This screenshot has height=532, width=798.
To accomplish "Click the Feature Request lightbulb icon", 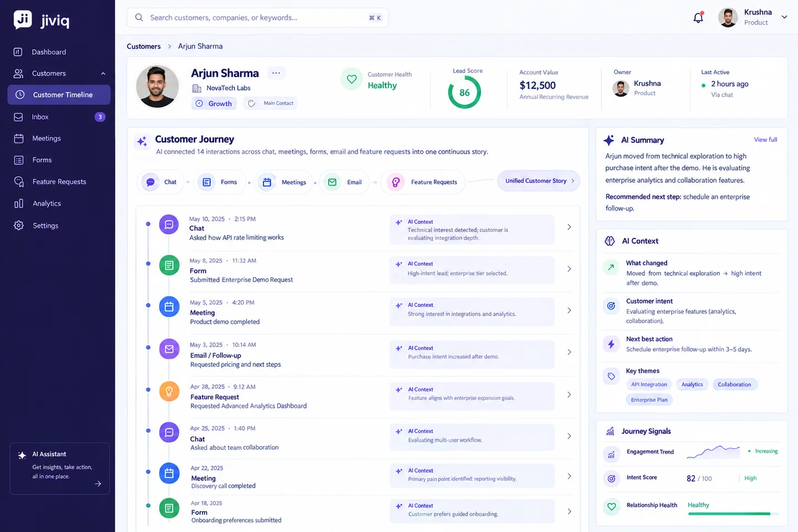I will coord(169,391).
